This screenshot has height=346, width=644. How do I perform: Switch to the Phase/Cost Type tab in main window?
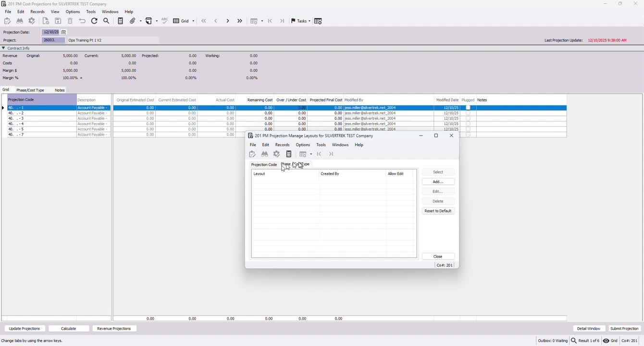[x=30, y=90]
